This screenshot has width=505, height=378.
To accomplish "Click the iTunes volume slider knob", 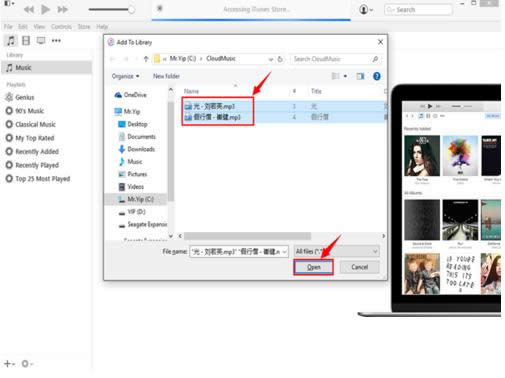I will click(x=131, y=10).
